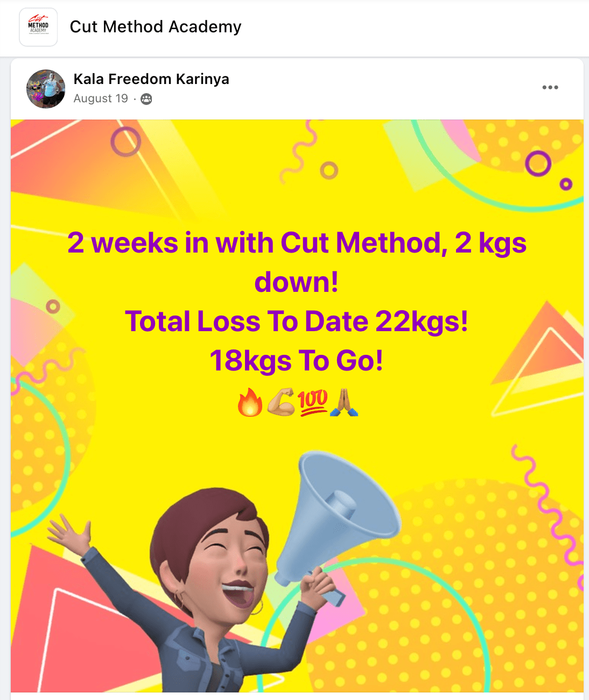Click the large purple ring at top right

[538, 163]
